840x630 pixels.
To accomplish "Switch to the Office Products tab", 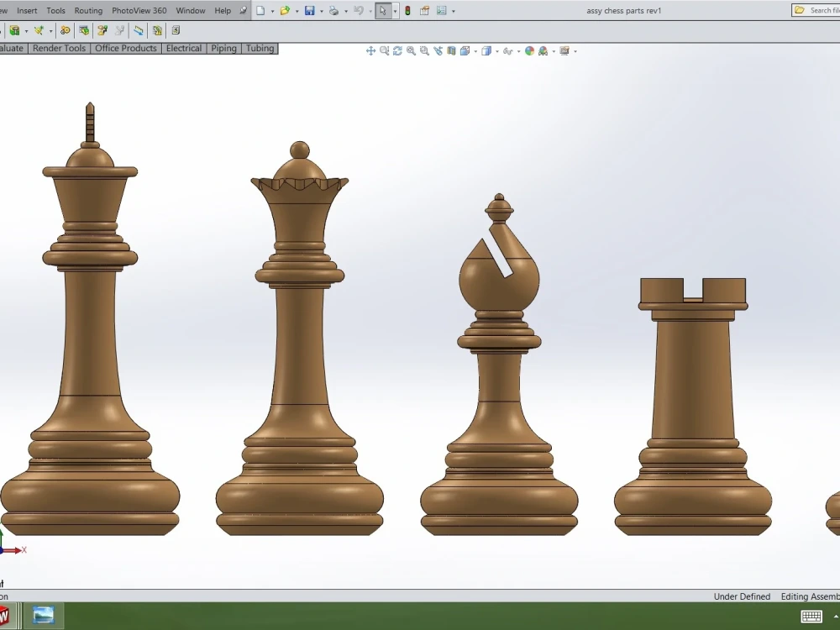I will [125, 48].
